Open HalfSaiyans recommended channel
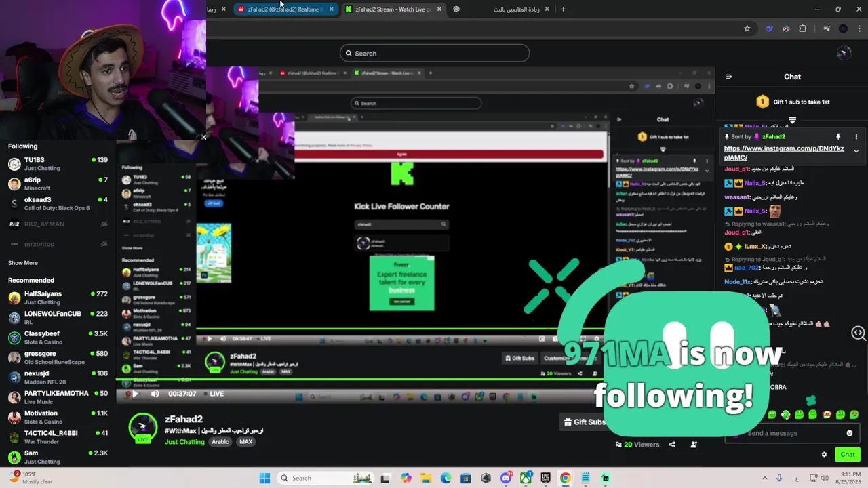This screenshot has height=488, width=868. coord(58,298)
